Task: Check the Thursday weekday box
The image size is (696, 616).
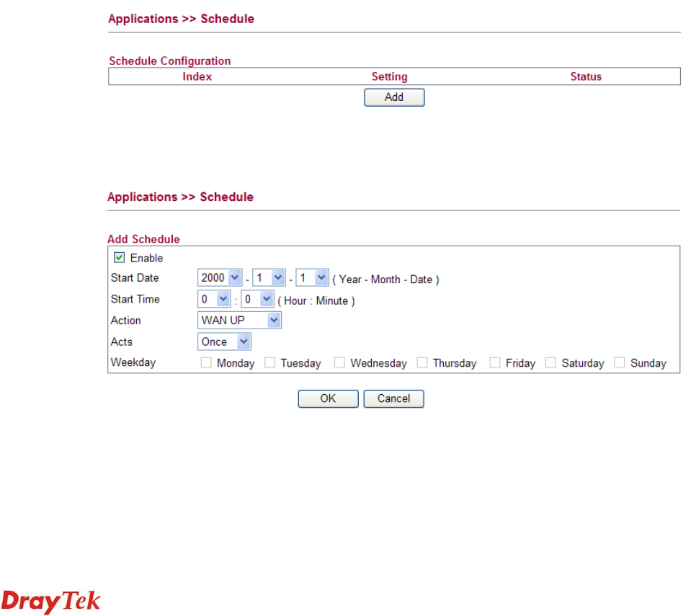Action: tap(422, 362)
